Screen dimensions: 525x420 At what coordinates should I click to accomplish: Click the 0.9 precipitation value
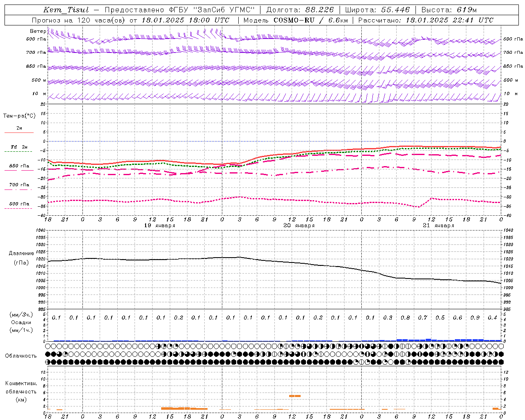coord(475,317)
